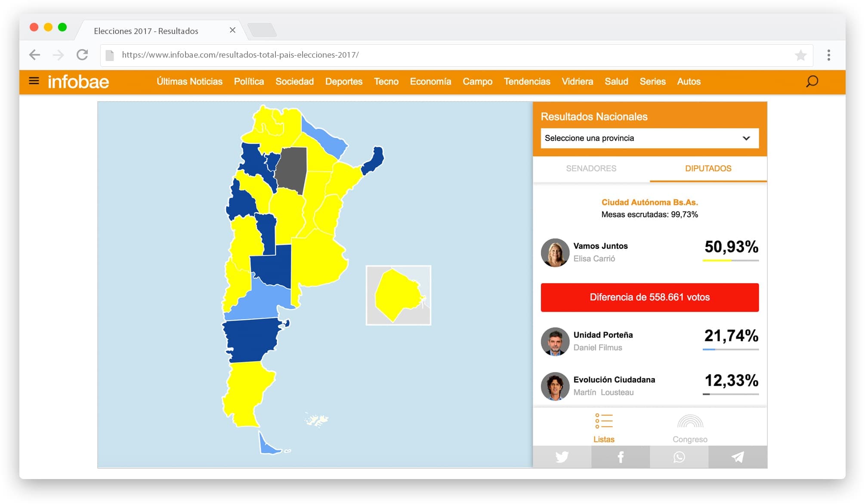Click the 12,33% progress bar

pos(730,394)
